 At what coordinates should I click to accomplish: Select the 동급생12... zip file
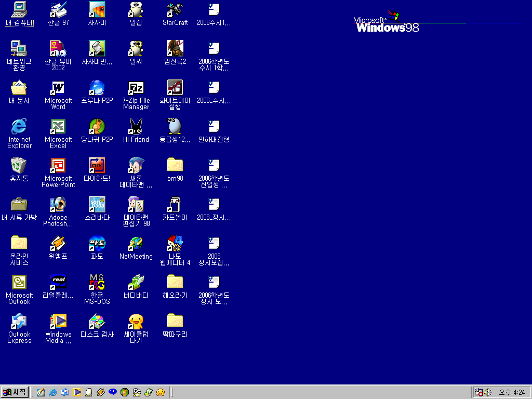tap(175, 131)
